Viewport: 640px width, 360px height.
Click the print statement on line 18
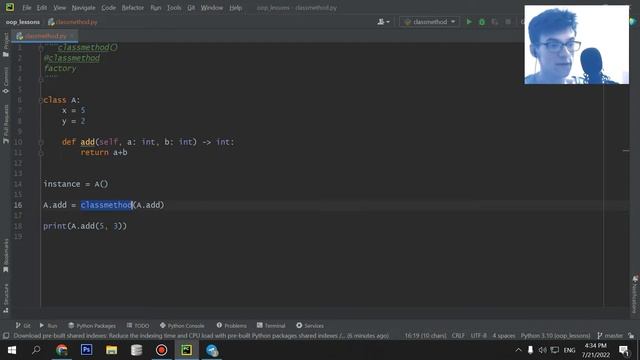85,226
